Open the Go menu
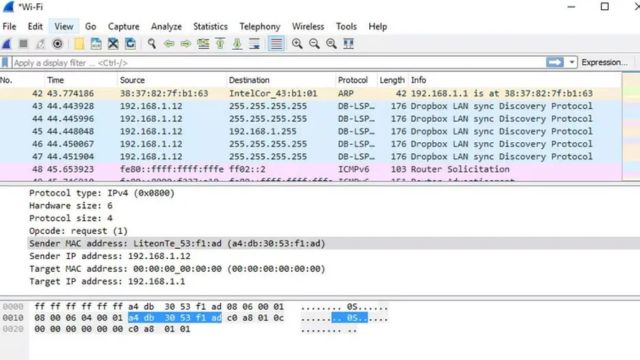640x360 pixels. [x=91, y=27]
